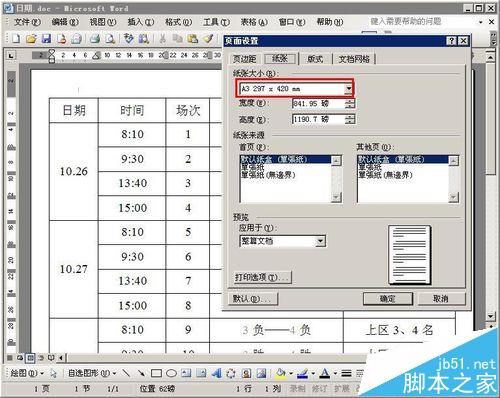Run the spelling and grammar check
Image resolution: width=500 pixels, height=398 pixels.
(128, 39)
